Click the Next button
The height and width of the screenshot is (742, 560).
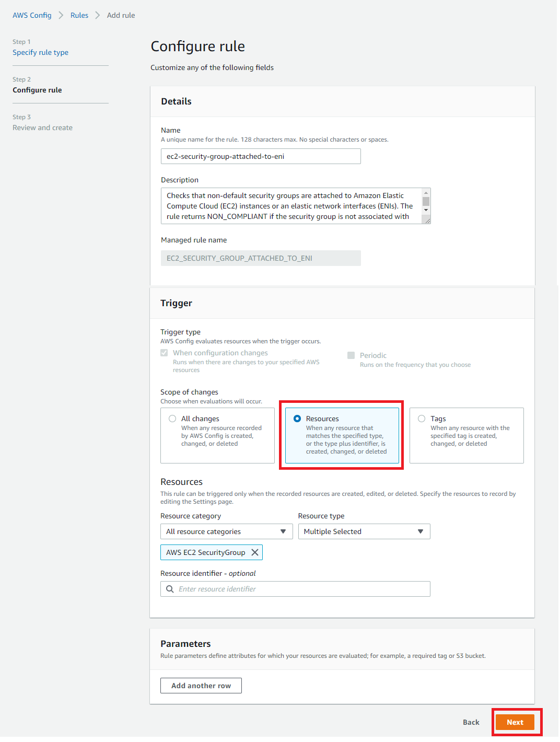click(515, 722)
